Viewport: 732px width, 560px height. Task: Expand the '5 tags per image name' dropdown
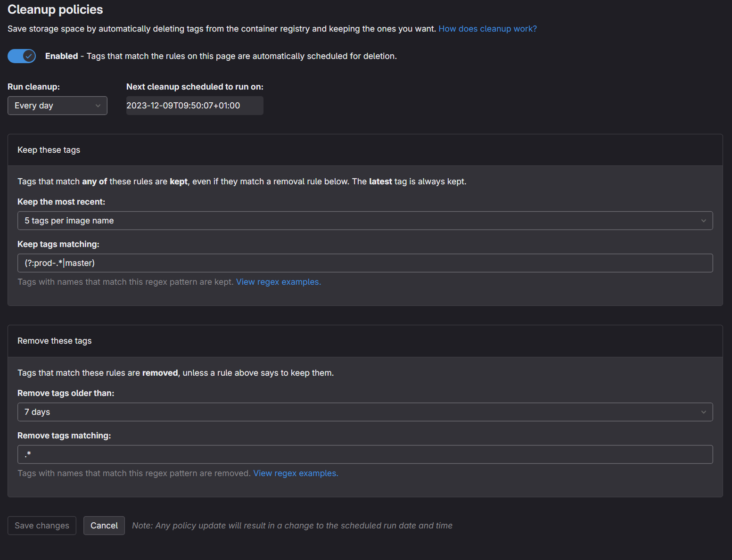(x=365, y=221)
